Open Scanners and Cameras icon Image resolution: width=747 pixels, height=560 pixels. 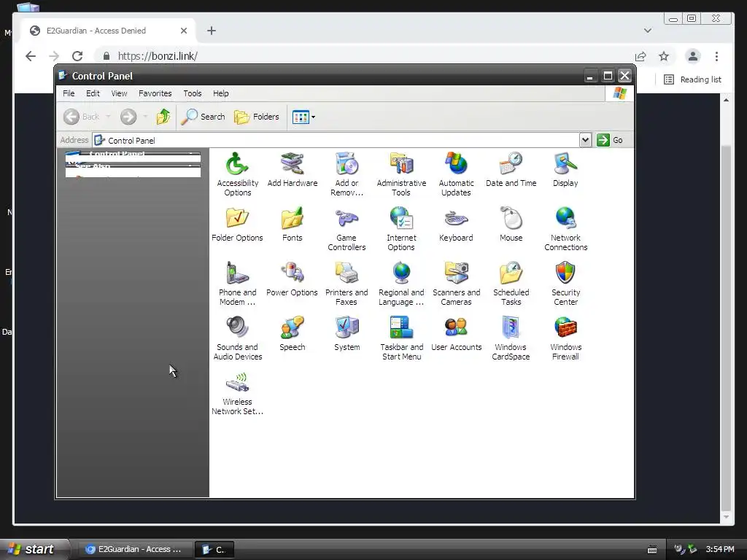[x=456, y=284]
